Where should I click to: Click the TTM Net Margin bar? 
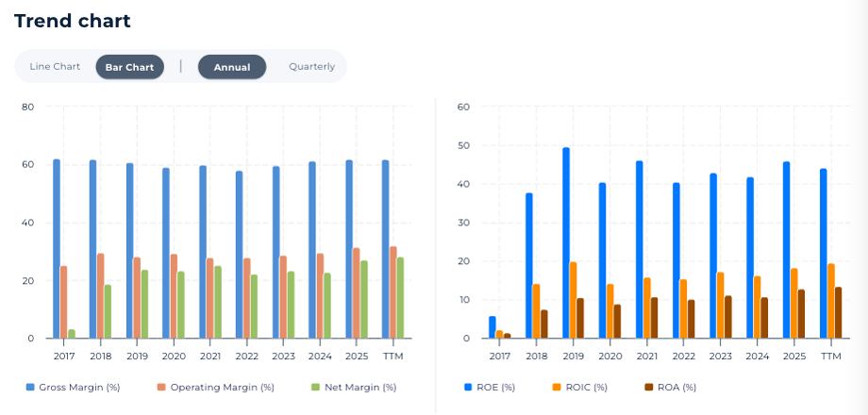[x=400, y=298]
